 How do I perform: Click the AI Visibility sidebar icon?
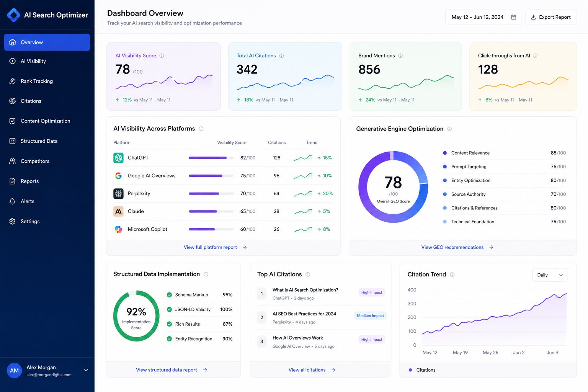13,61
